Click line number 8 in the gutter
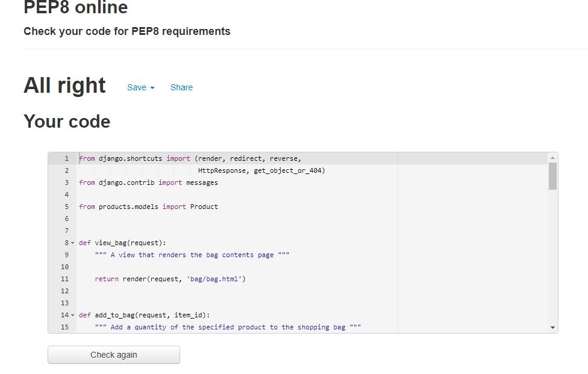Image resolution: width=588 pixels, height=374 pixels. (x=65, y=243)
